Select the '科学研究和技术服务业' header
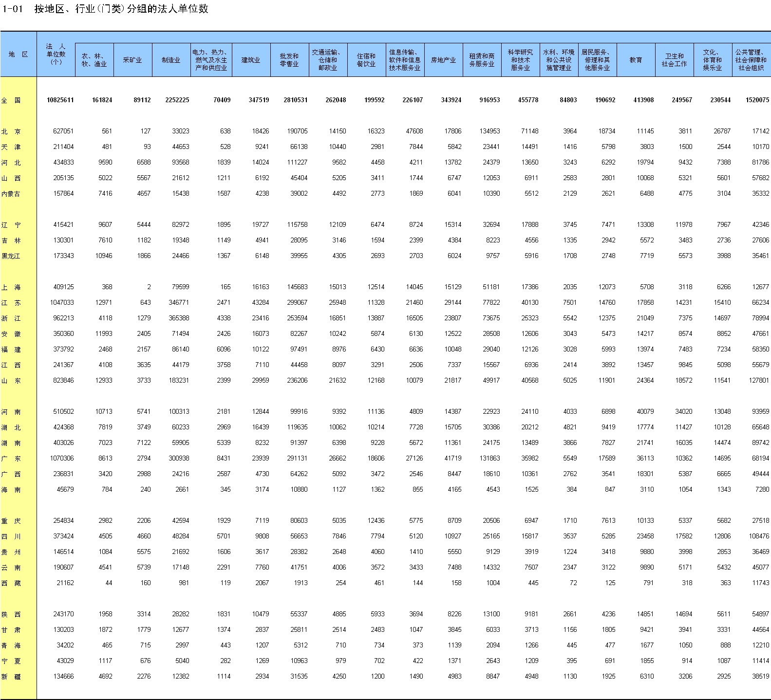This screenshot has height=700, width=771. [521, 60]
